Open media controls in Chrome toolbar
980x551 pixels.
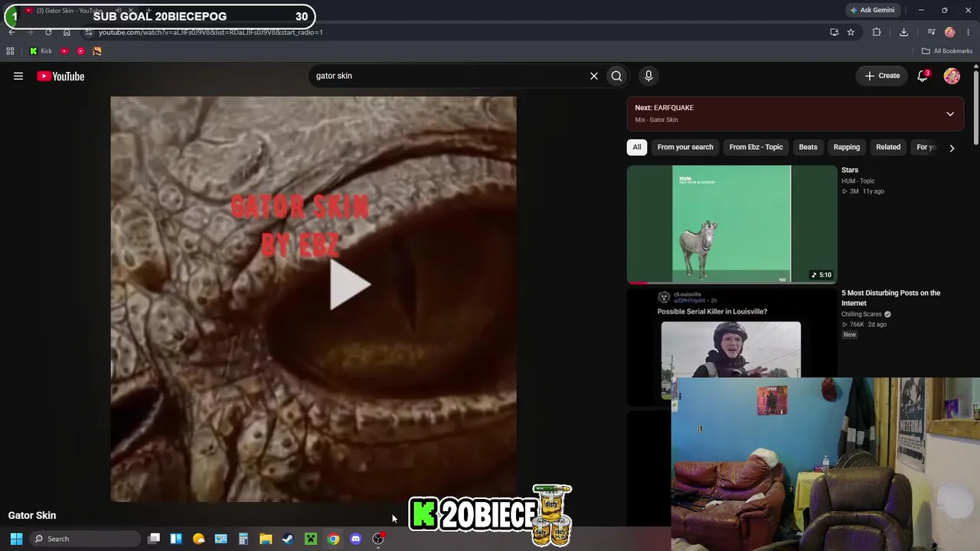[x=931, y=32]
